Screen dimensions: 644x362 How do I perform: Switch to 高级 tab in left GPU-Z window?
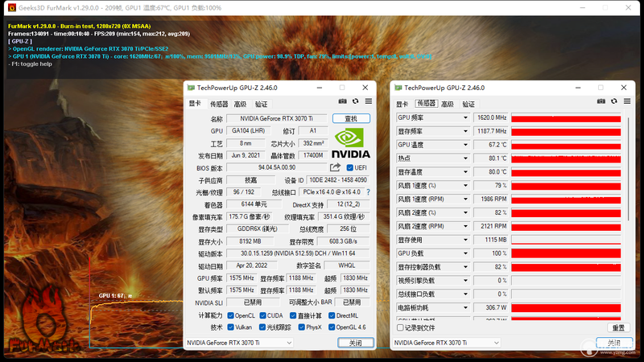coord(240,105)
